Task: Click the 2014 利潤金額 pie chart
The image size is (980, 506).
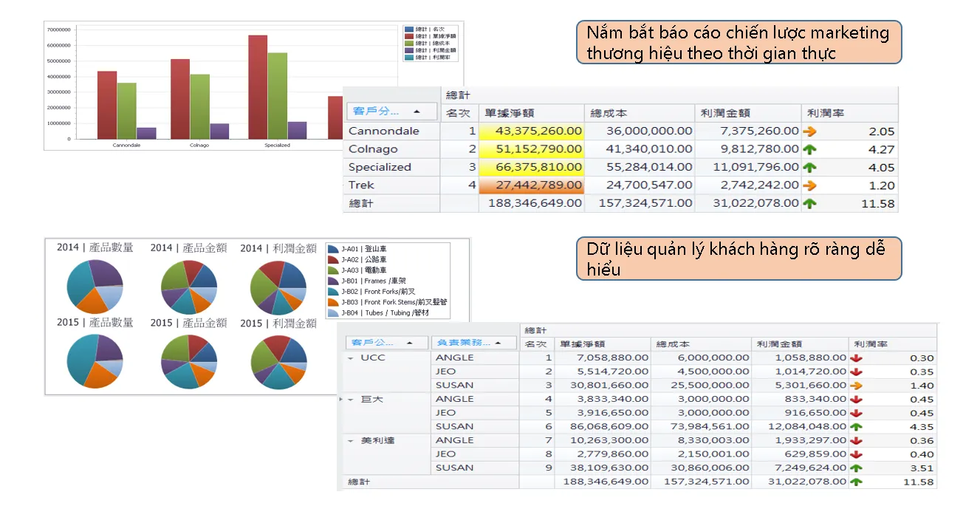Action: coord(278,287)
